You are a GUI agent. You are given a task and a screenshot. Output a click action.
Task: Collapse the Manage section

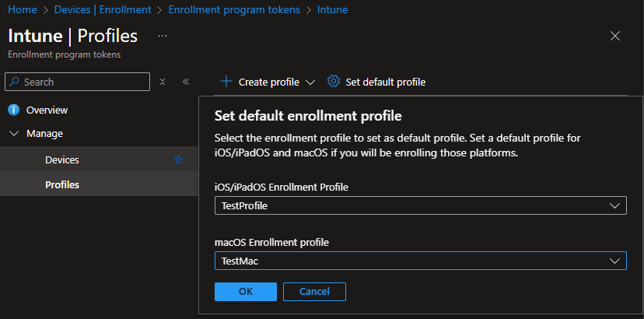click(13, 133)
